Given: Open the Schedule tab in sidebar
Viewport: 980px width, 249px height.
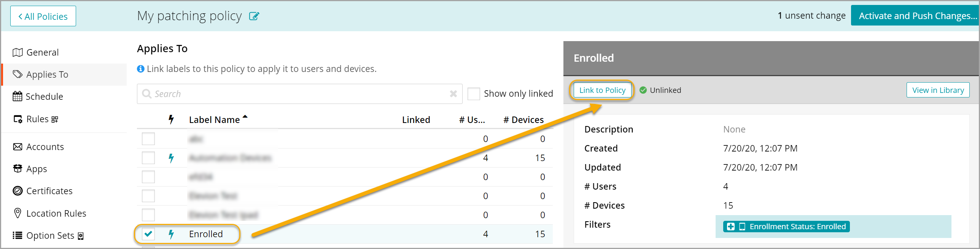Looking at the screenshot, I should (x=44, y=97).
